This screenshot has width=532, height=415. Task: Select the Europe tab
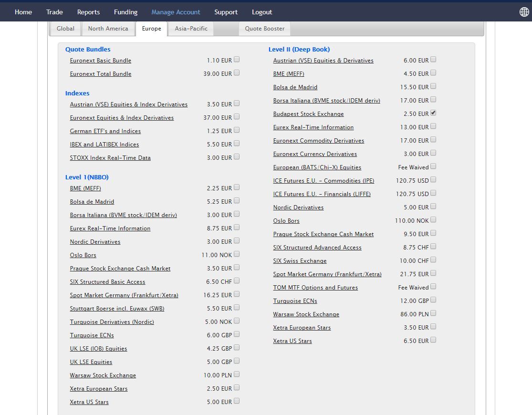tap(151, 29)
